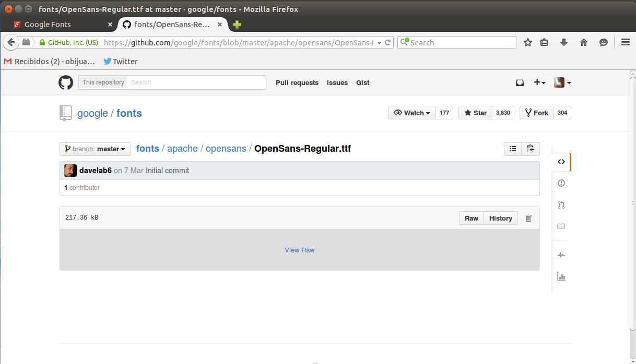Open the Wiki sidebar book icon
Image resolution: width=636 pixels, height=364 pixels.
(561, 226)
